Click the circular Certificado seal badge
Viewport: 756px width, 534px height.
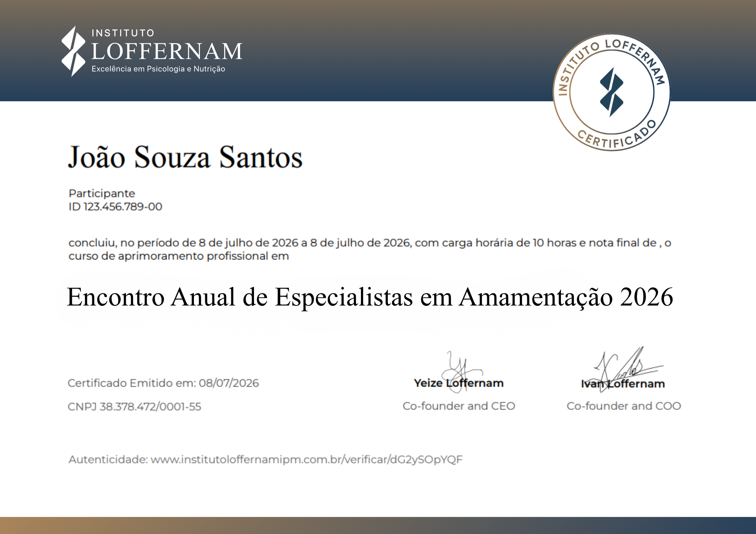click(x=612, y=93)
